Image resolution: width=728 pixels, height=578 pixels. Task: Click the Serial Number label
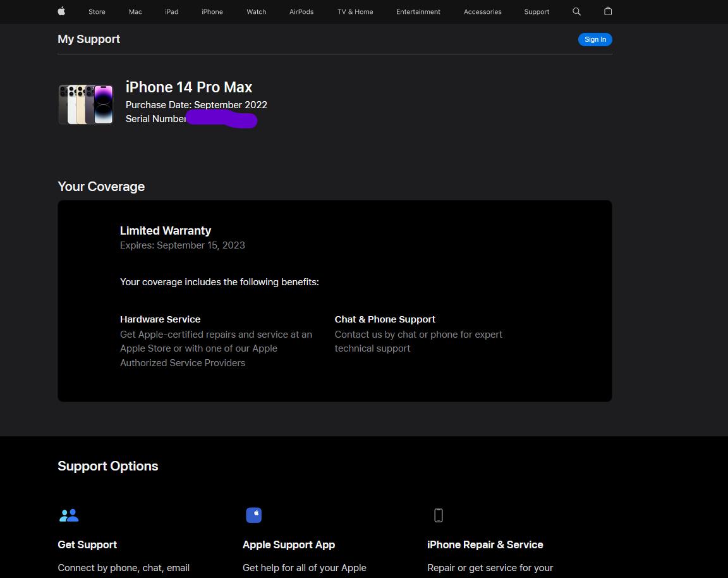155,119
